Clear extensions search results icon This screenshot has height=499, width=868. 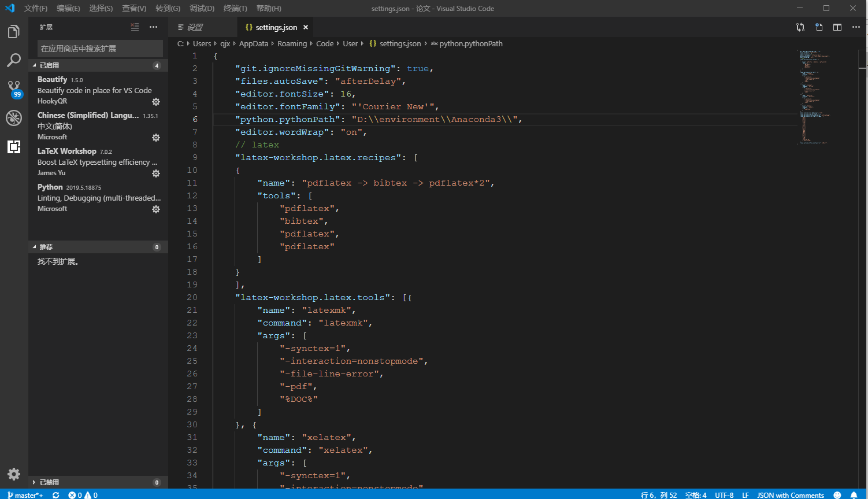coord(135,27)
